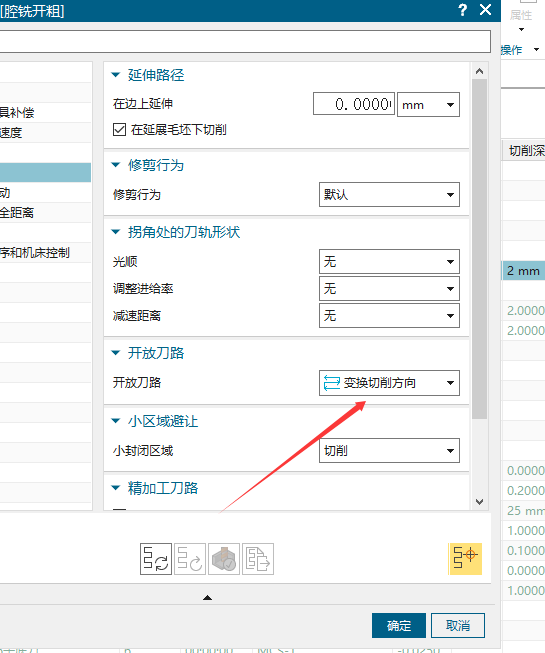Click the scrollbar up arrow
This screenshot has width=545, height=653.
point(480,72)
